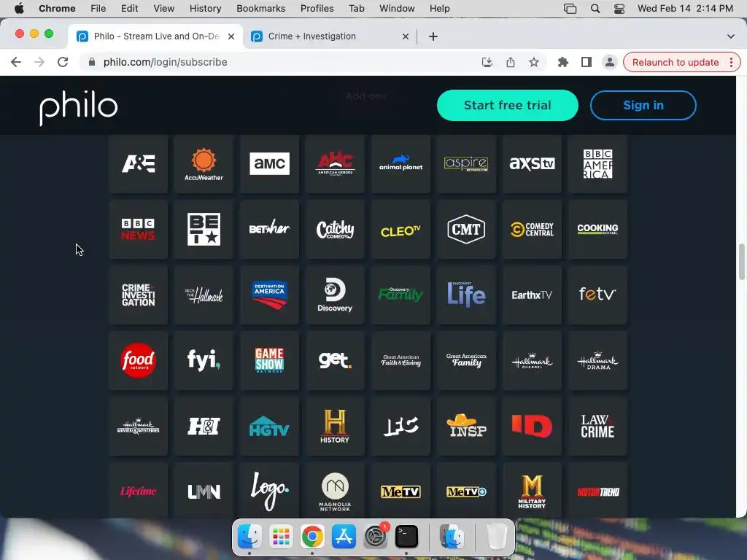The image size is (747, 560).
Task: Choose the AMC channel logo
Action: point(270,164)
